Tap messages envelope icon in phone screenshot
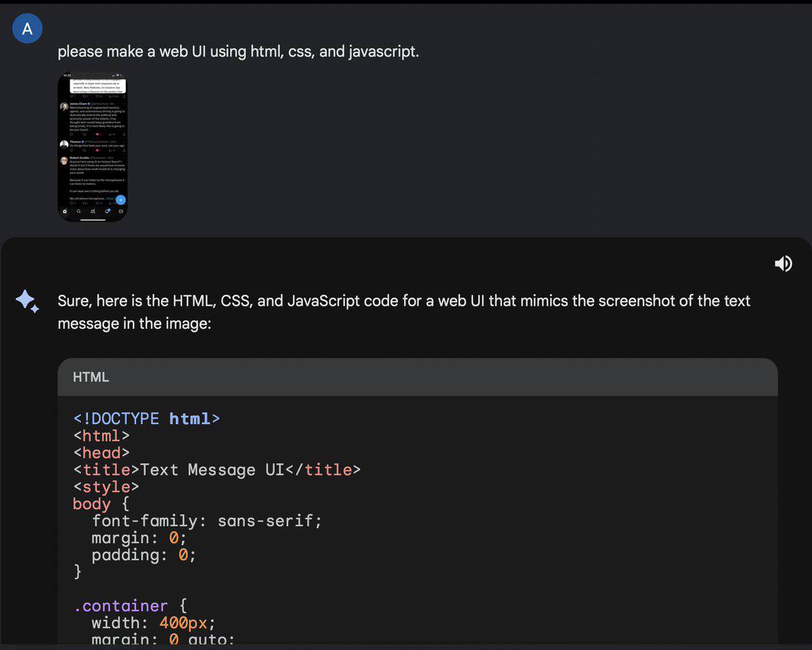 click(x=121, y=211)
